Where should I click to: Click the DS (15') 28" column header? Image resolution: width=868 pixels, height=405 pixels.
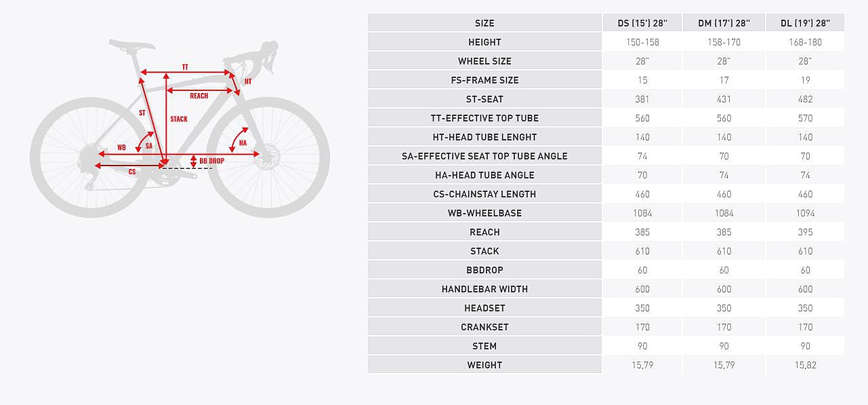[642, 23]
